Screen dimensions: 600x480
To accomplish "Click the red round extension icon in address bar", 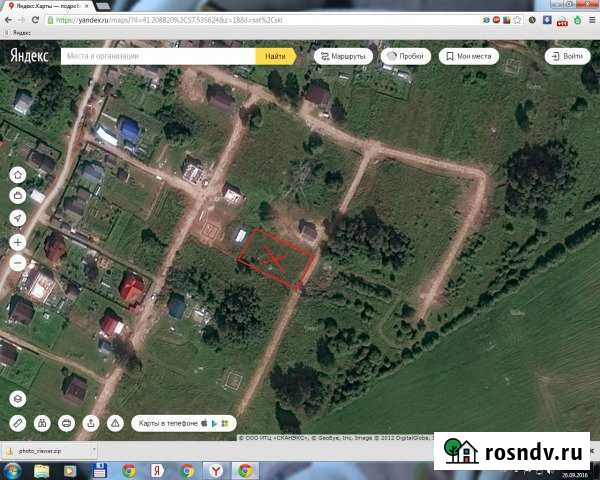I will click(496, 20).
